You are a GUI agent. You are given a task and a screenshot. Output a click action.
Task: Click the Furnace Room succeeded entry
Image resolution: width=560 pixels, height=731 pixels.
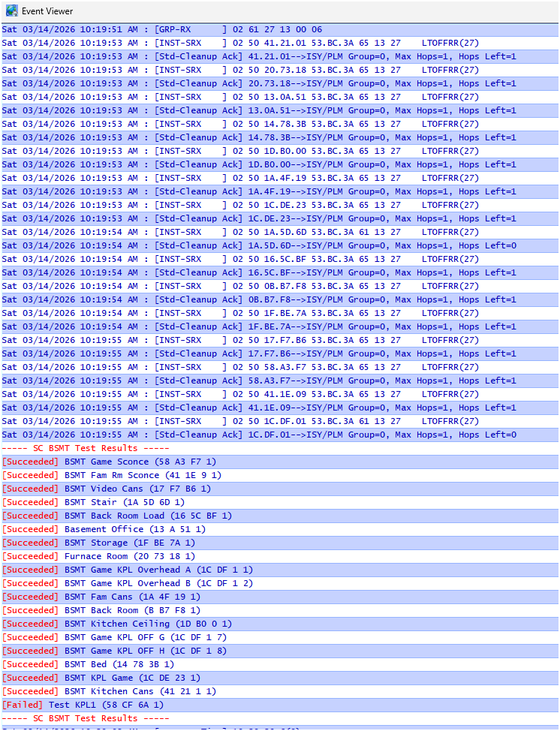[x=98, y=556]
